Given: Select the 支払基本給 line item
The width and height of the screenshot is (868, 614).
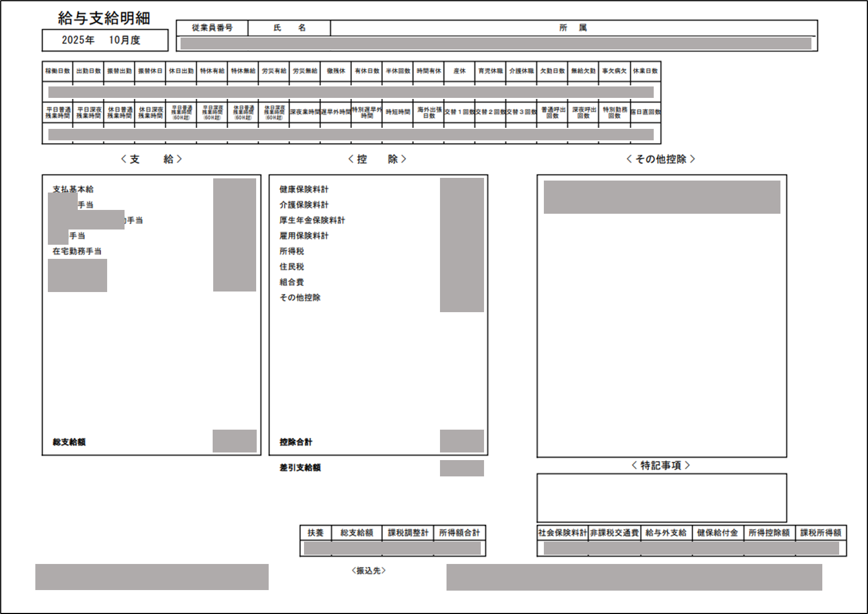Looking at the screenshot, I should click(x=73, y=189).
